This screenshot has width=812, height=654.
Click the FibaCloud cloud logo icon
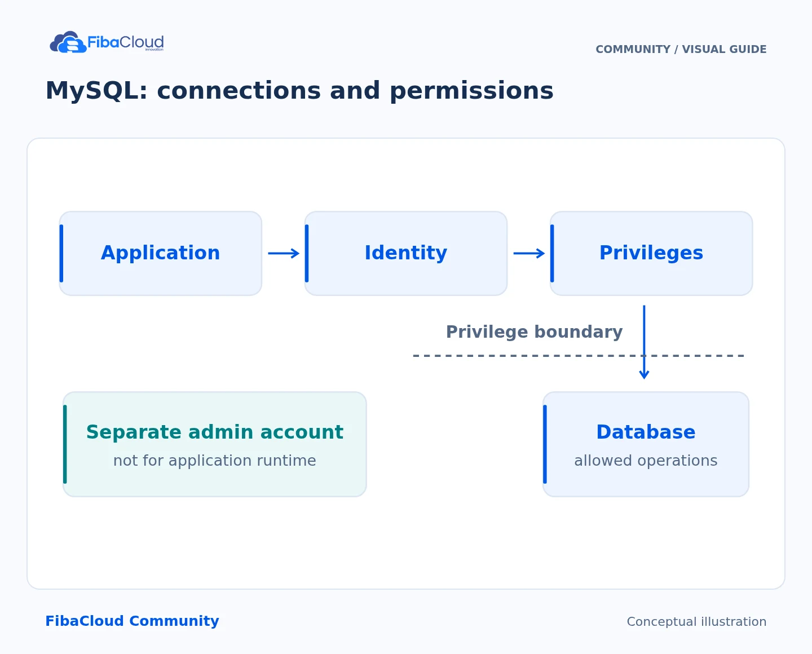coord(68,42)
